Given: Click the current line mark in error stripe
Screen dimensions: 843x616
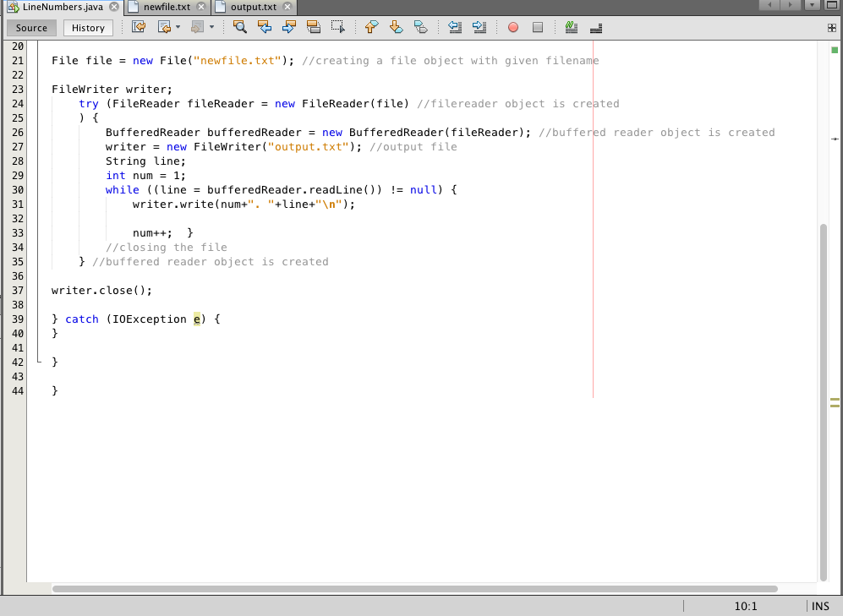Looking at the screenshot, I should [x=835, y=139].
